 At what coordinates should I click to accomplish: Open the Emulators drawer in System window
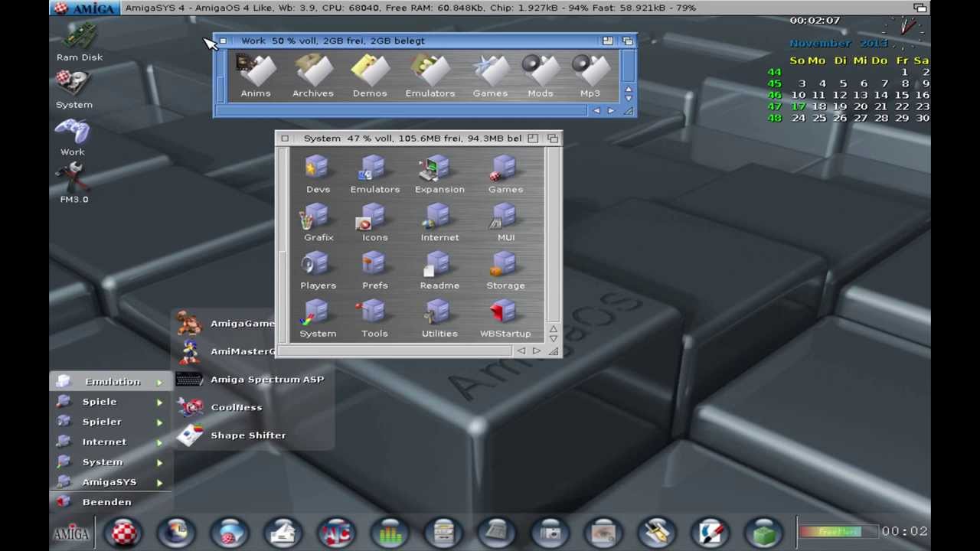(375, 174)
